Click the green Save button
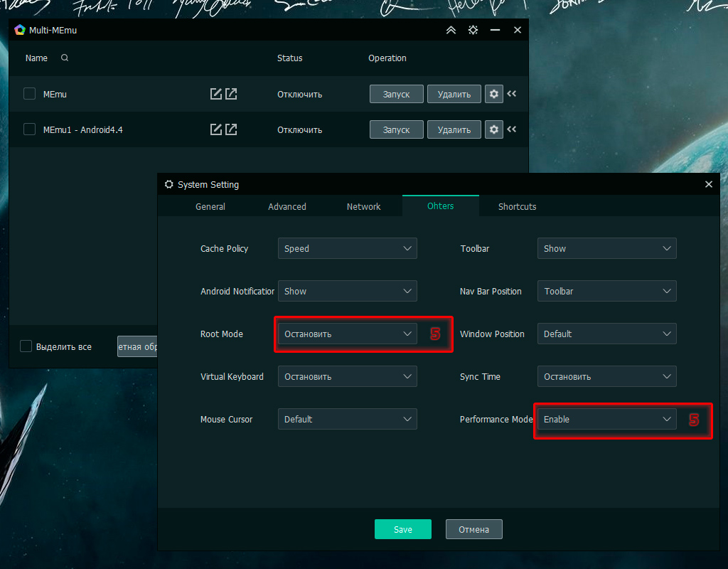The width and height of the screenshot is (728, 569). pos(403,529)
